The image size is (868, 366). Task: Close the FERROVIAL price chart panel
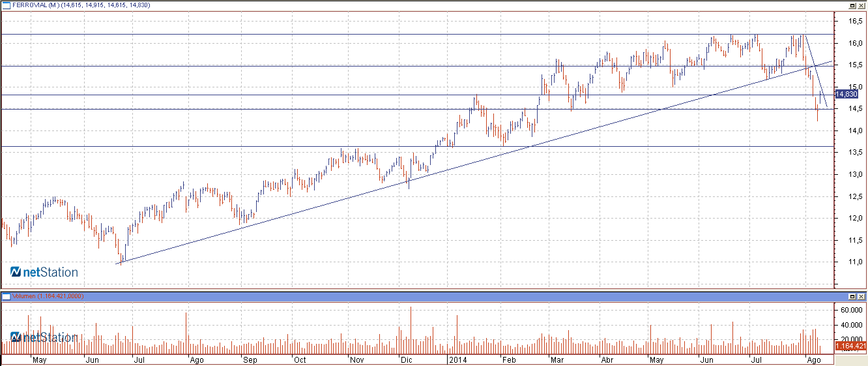(861, 5)
